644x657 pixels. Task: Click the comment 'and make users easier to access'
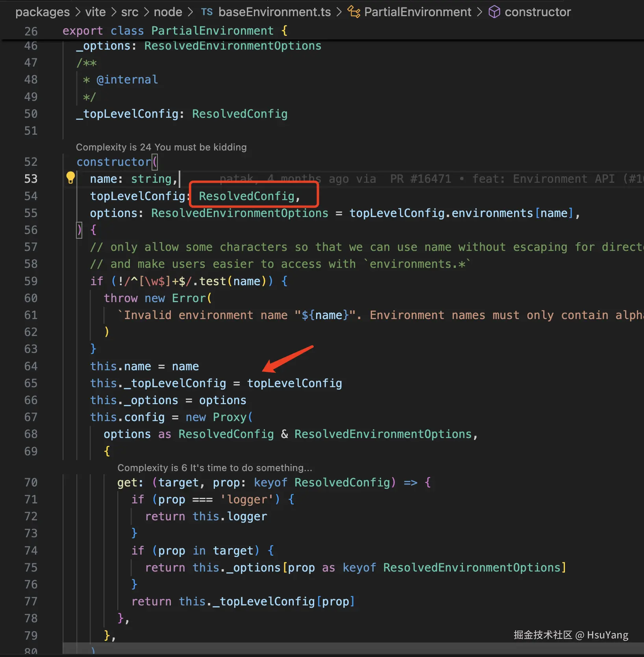pos(280,264)
